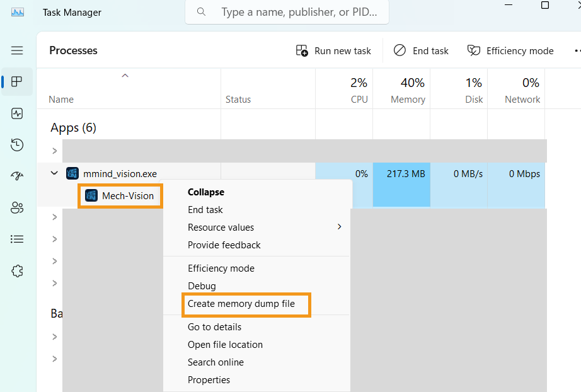Click the search box for name or PID
This screenshot has height=392, width=581.
(297, 12)
